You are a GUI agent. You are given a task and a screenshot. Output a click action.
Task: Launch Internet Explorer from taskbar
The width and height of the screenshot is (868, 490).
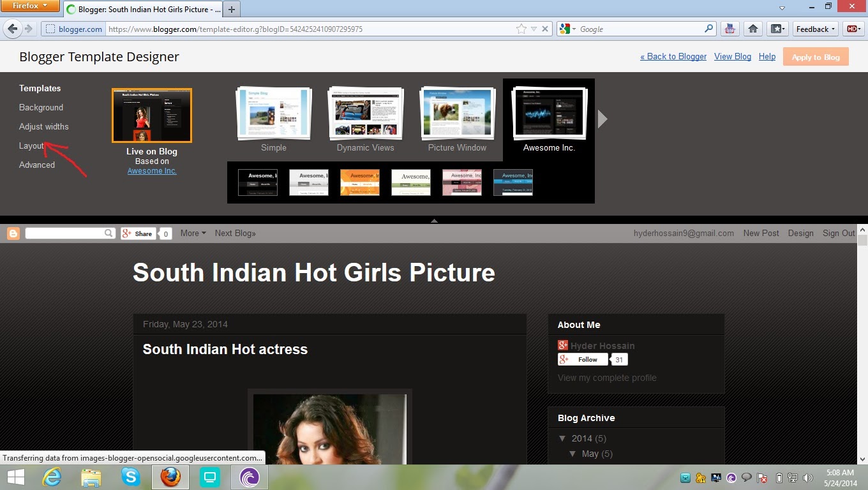pos(52,477)
